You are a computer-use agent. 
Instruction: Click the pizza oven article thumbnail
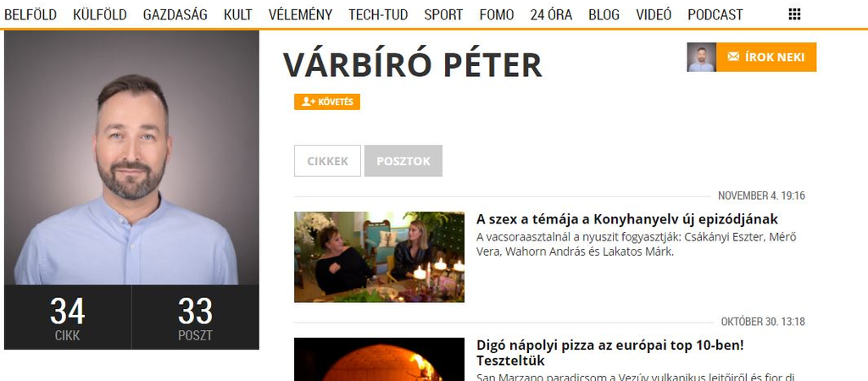tap(379, 360)
